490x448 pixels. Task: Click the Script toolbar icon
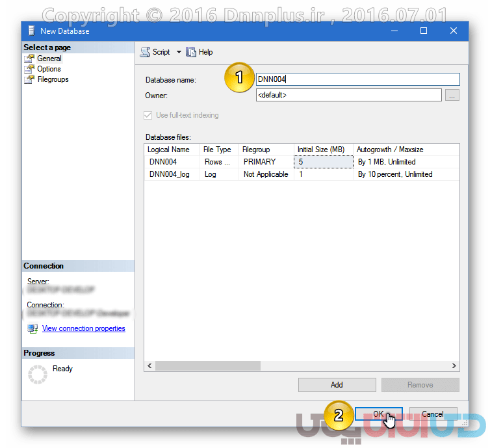point(145,52)
